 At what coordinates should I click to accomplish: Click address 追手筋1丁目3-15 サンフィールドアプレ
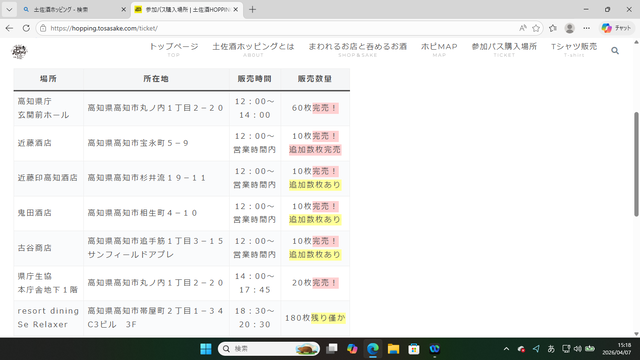[156, 248]
